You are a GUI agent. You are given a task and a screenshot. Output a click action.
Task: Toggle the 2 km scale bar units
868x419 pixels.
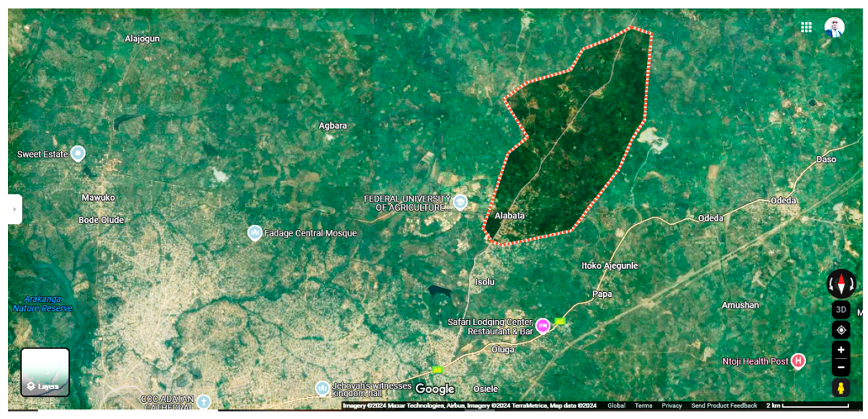[807, 405]
